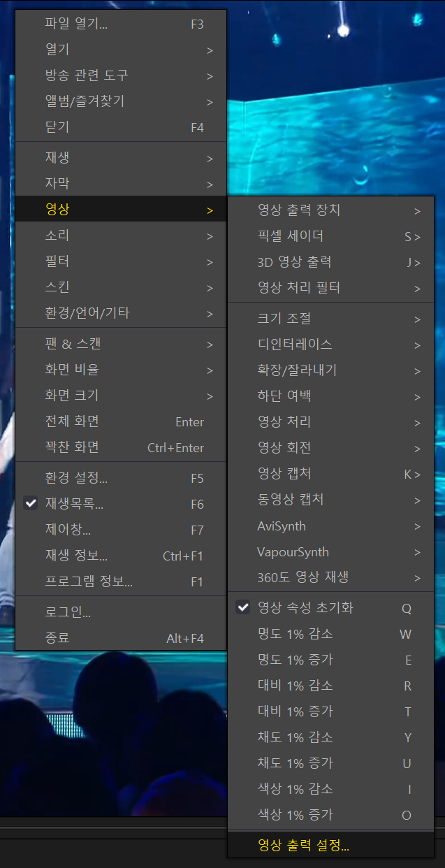Viewport: 445px width, 868px height.
Task: Open the VapourSynth submenu
Action: [330, 551]
